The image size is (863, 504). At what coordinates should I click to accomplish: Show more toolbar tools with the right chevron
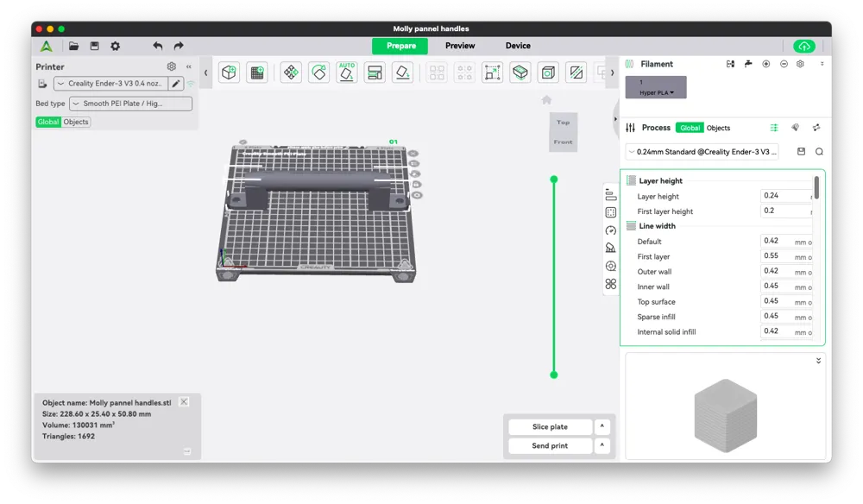pyautogui.click(x=612, y=72)
